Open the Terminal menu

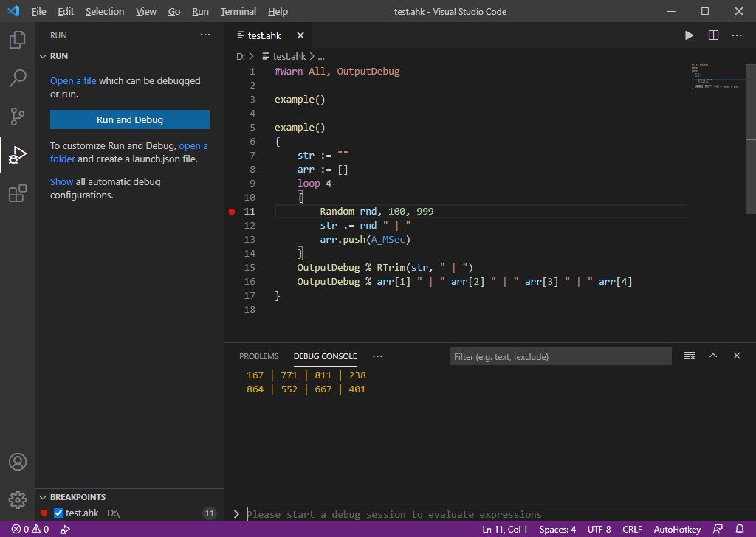click(x=238, y=12)
